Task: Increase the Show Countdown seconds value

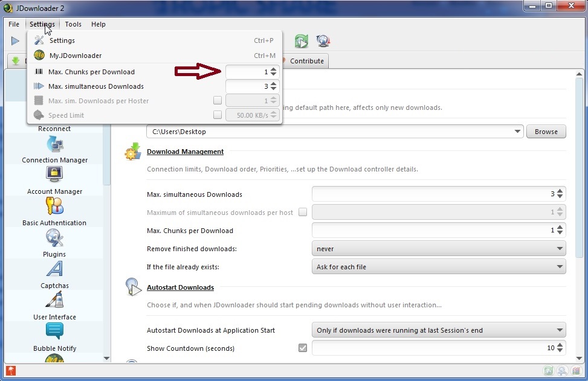Action: click(560, 345)
